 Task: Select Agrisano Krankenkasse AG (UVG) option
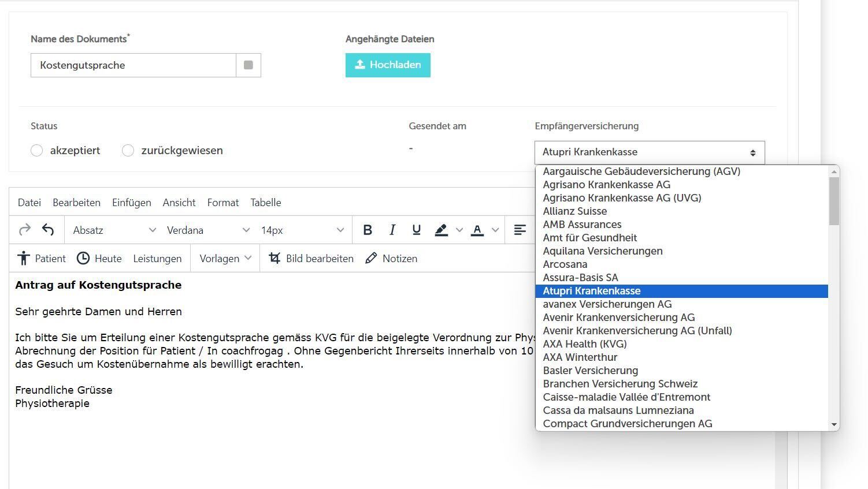[x=682, y=198]
